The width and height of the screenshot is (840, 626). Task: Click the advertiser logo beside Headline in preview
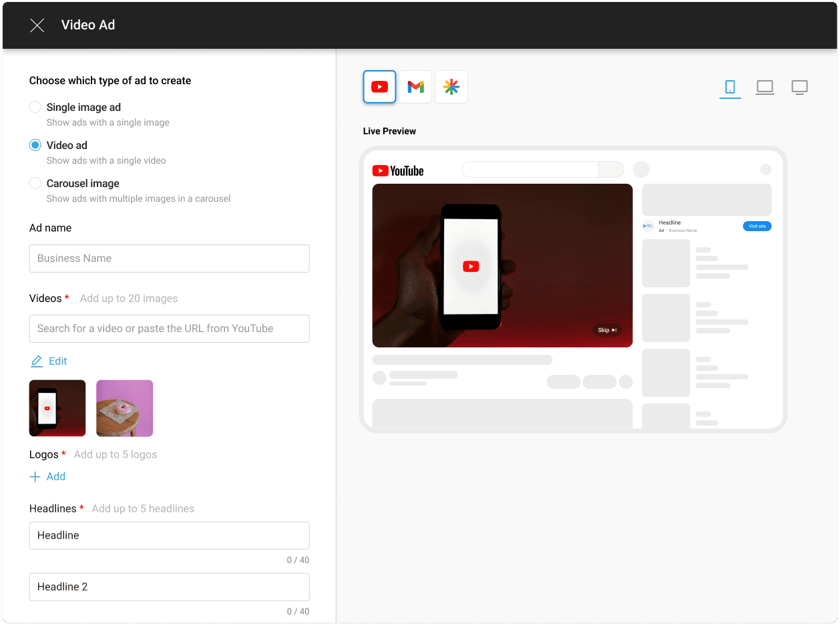click(x=648, y=226)
